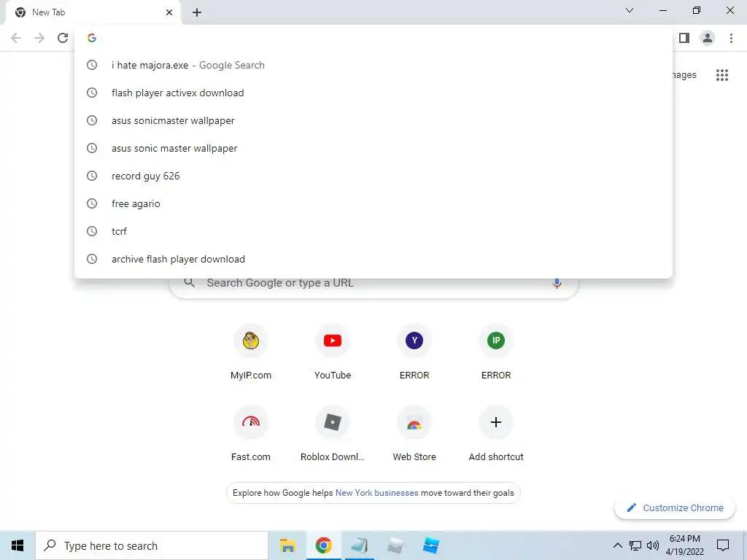Click the address bar next to Google logo
Viewport: 747px width, 560px height.
(x=373, y=38)
